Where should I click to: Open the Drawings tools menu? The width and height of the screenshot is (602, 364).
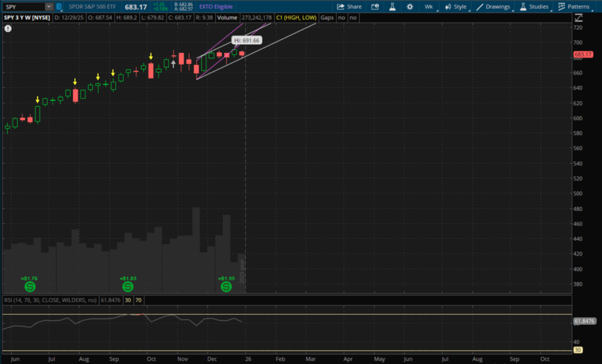[494, 6]
